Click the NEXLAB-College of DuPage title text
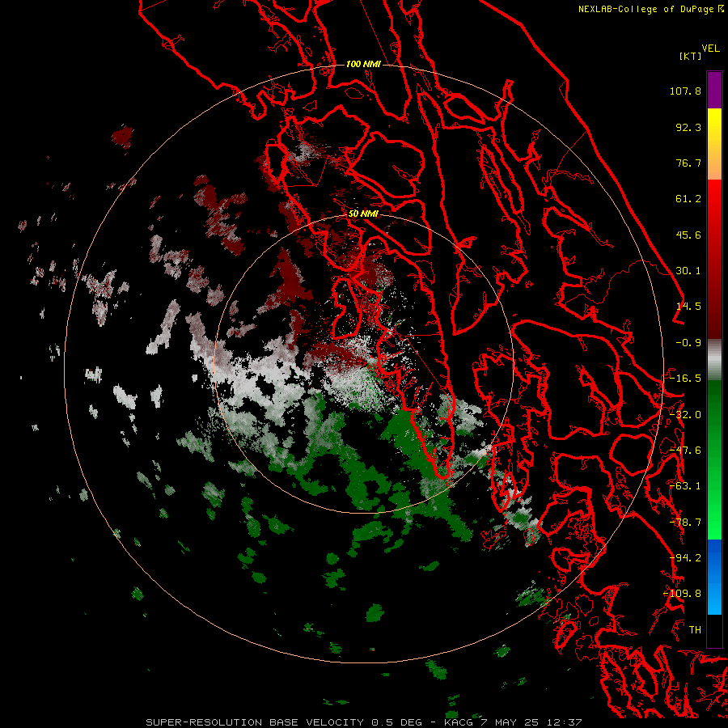728x728 pixels. pyautogui.click(x=646, y=9)
